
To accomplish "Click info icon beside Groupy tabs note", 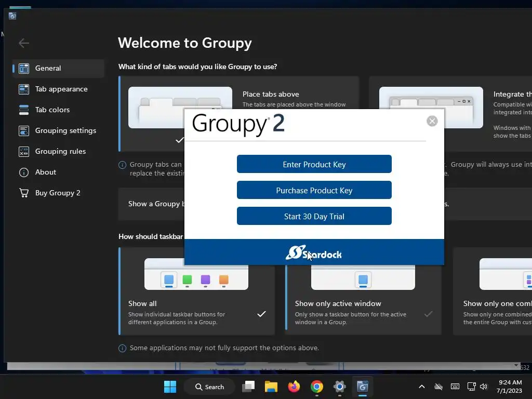I will click(x=122, y=165).
